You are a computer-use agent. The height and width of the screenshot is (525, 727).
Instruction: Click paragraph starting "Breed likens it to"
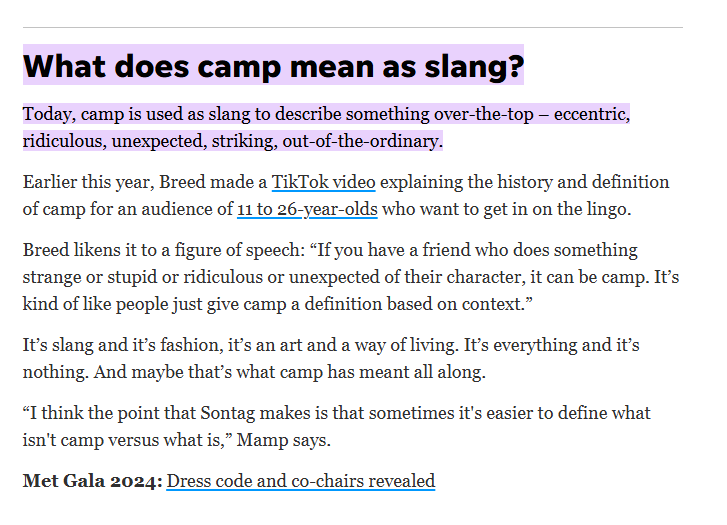351,277
